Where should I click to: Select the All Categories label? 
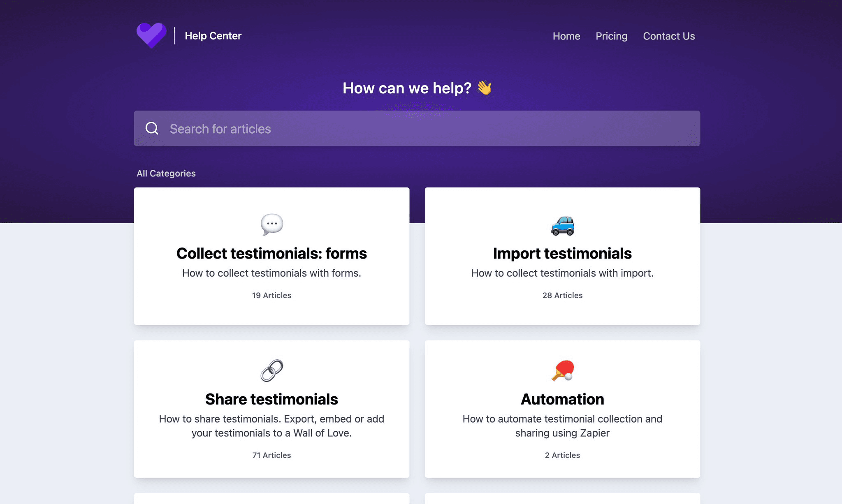(x=166, y=173)
